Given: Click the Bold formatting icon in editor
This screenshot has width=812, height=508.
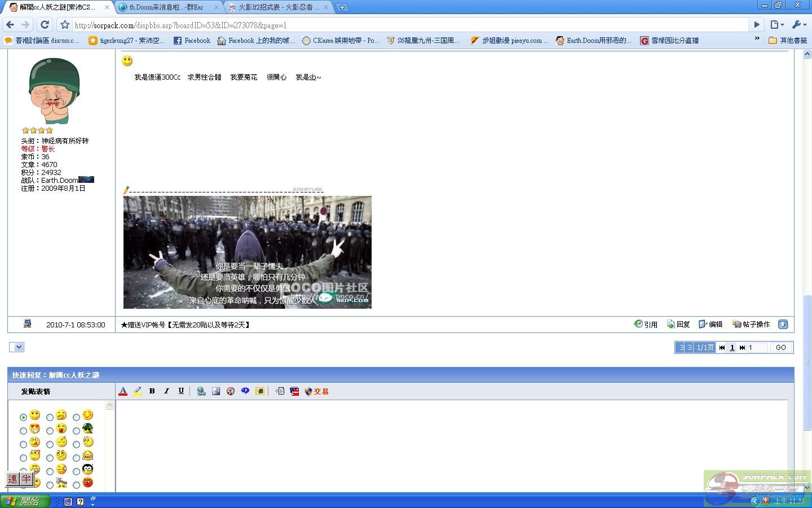Looking at the screenshot, I should (152, 391).
